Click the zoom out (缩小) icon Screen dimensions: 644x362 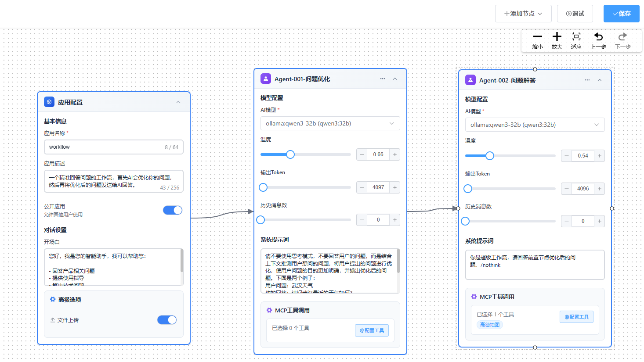(537, 37)
